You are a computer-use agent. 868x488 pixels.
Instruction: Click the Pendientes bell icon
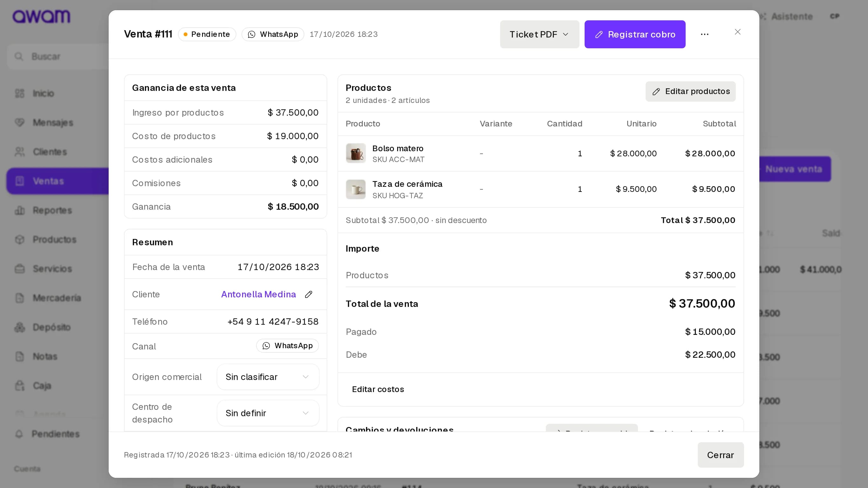pyautogui.click(x=19, y=434)
